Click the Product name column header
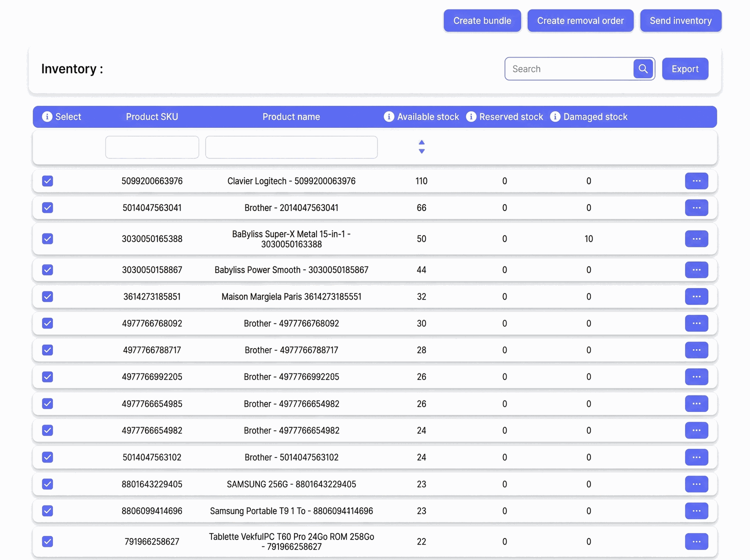 coord(291,116)
